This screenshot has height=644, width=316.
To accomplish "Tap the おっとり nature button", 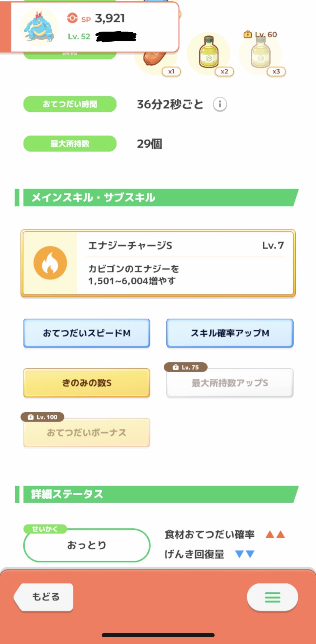I will pos(87,545).
